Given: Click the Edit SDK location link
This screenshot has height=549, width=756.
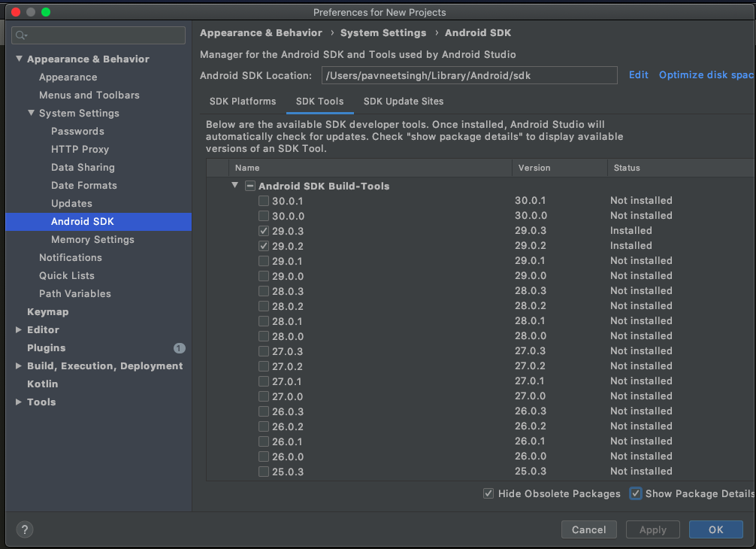Looking at the screenshot, I should pyautogui.click(x=638, y=74).
